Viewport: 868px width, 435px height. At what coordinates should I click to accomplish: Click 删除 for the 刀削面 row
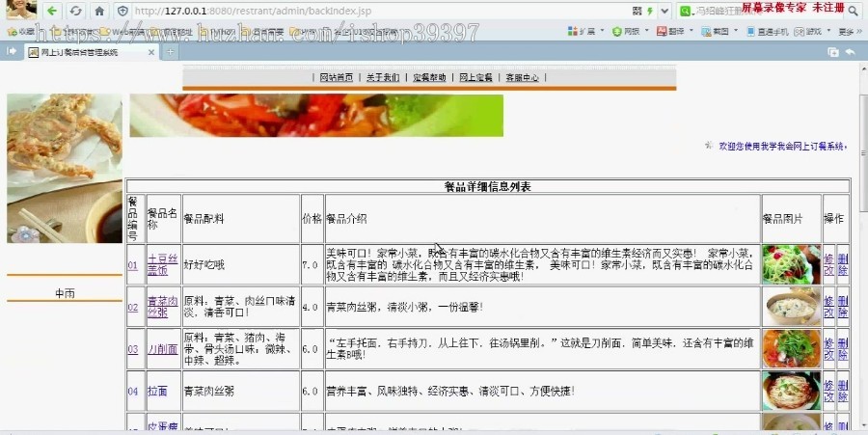pyautogui.click(x=843, y=348)
